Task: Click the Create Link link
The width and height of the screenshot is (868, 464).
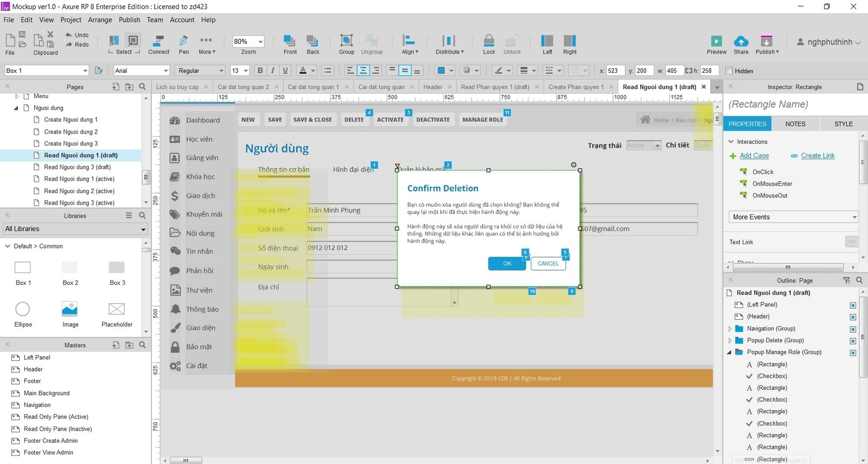Action: point(818,156)
